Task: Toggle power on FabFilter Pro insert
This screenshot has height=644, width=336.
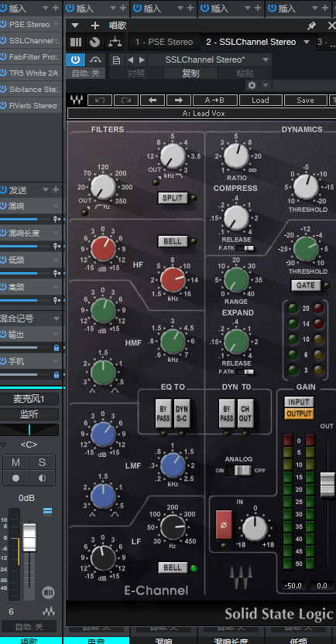Action: [4, 56]
